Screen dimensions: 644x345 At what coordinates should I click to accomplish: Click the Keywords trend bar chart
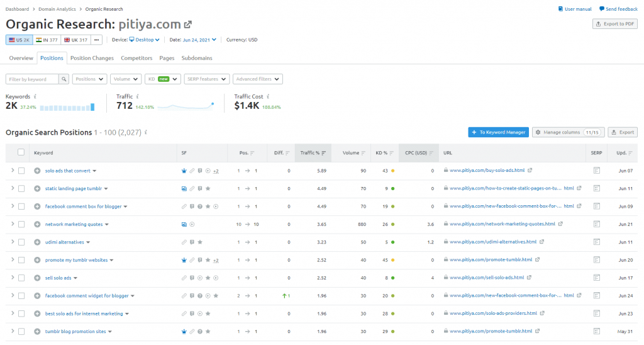67,107
